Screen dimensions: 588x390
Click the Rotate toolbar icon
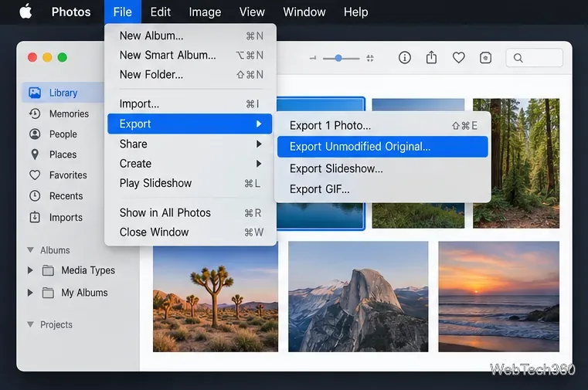pyautogui.click(x=486, y=58)
